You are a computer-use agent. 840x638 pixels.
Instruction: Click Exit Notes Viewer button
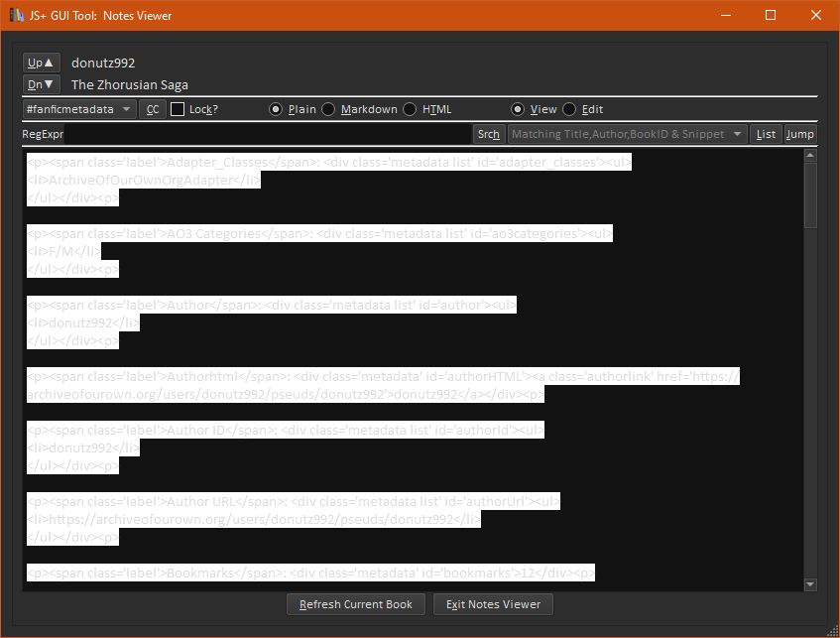pos(493,604)
